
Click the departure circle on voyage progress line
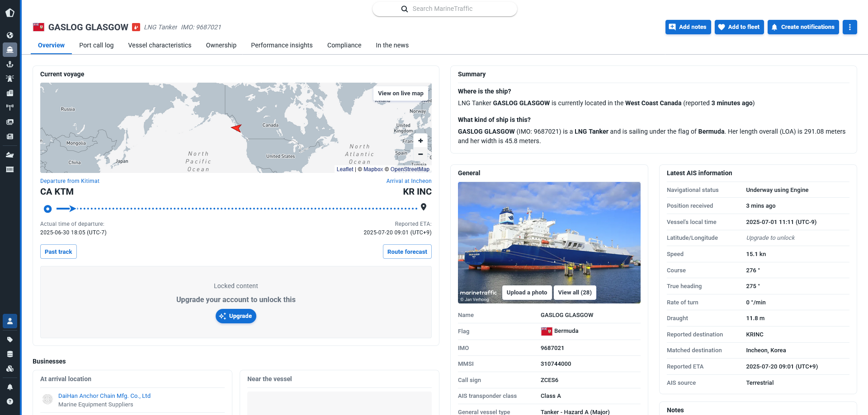pos(47,209)
